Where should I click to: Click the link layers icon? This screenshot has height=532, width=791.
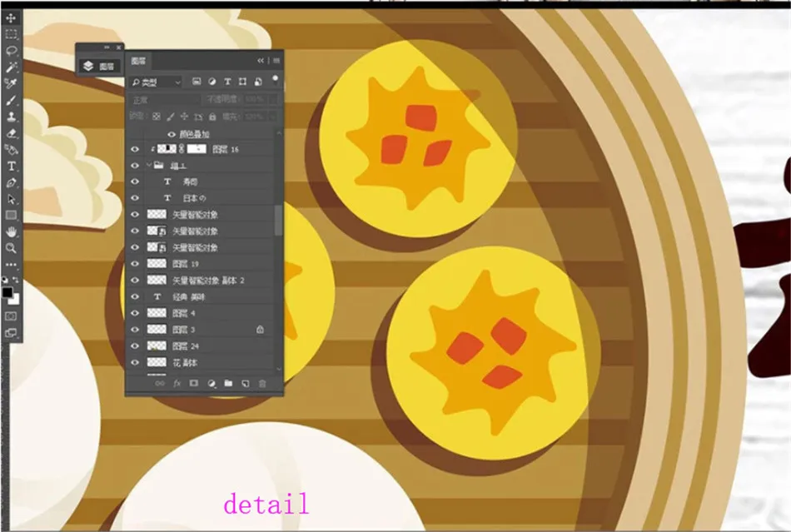(x=160, y=384)
